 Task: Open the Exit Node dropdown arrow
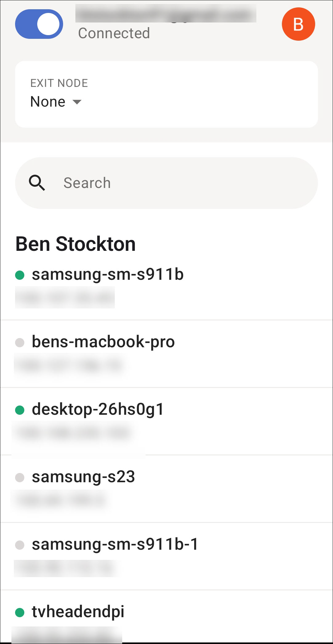tap(77, 102)
